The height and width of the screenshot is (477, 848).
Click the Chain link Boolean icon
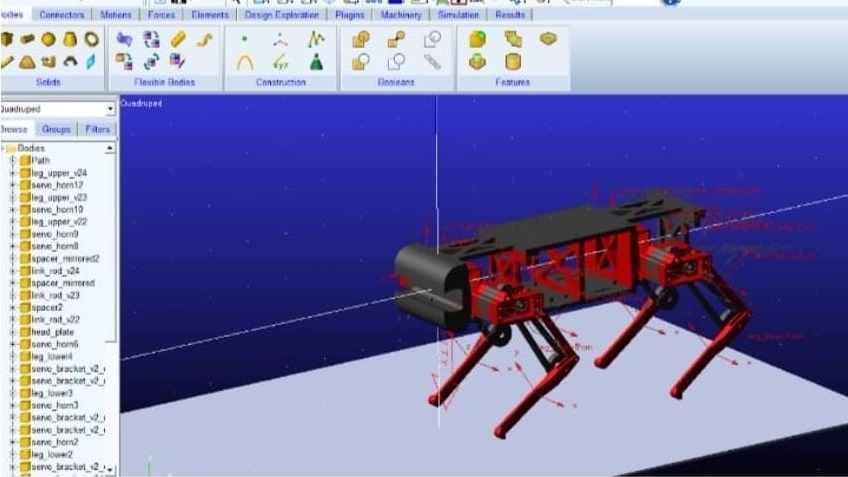point(432,62)
